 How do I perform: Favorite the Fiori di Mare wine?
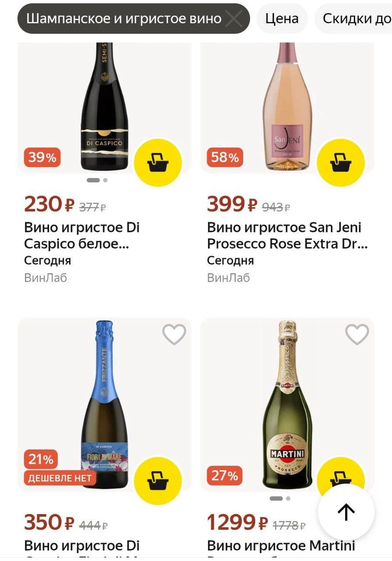point(174,335)
